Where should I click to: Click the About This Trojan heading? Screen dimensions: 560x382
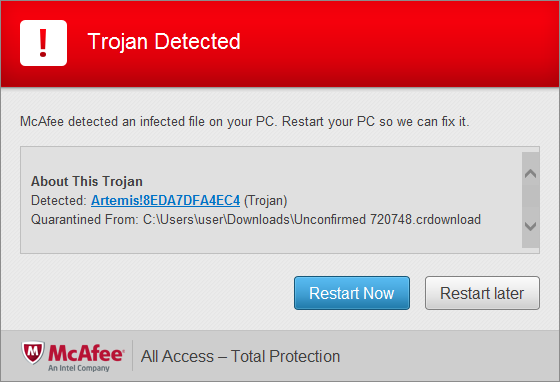pos(87,181)
